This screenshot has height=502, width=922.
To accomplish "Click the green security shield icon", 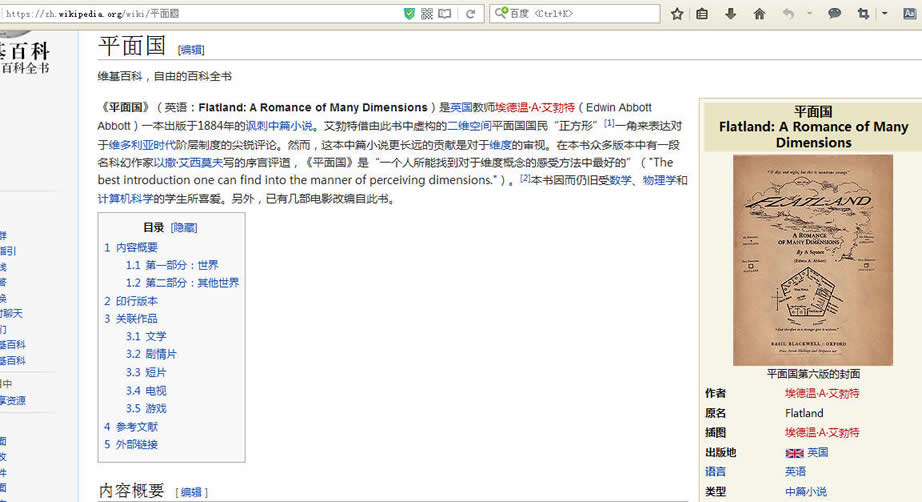I will coord(409,14).
